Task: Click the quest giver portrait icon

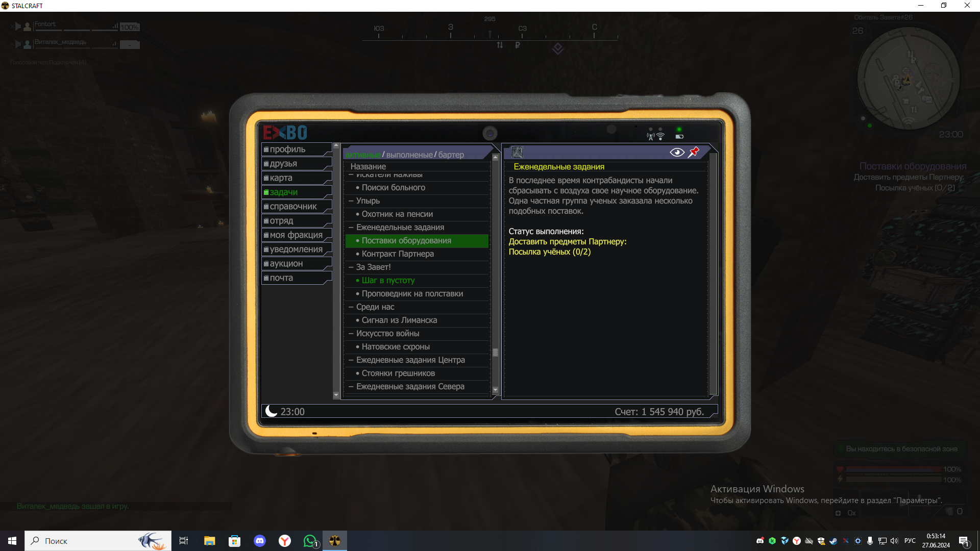Action: pos(518,152)
